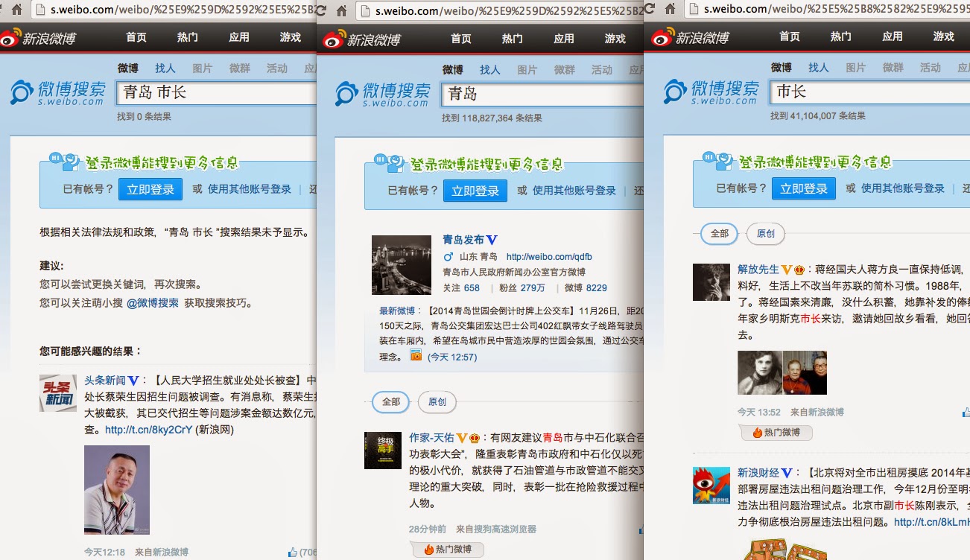Click the Sina Weibo logo in the right window
970x560 pixels.
coord(691,36)
